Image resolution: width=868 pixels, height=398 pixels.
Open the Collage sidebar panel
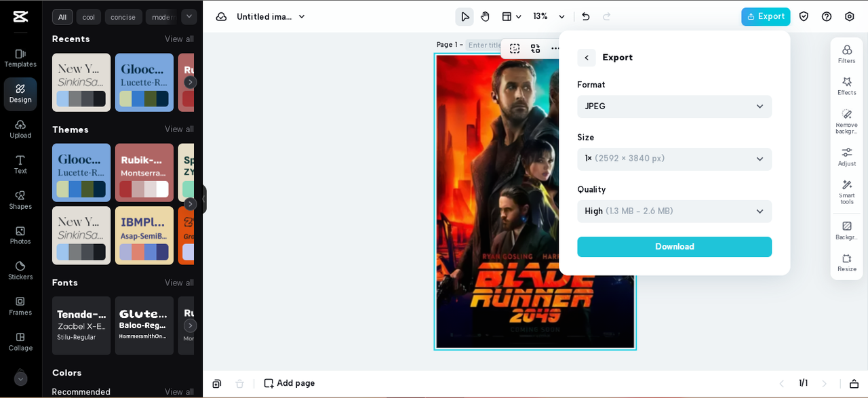20,341
